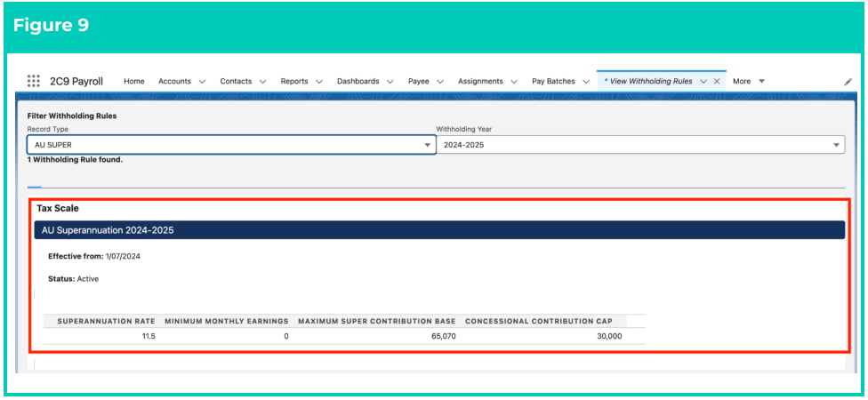Click the CONCESSIONAL CONTRIBUTION CAP column header

539,321
